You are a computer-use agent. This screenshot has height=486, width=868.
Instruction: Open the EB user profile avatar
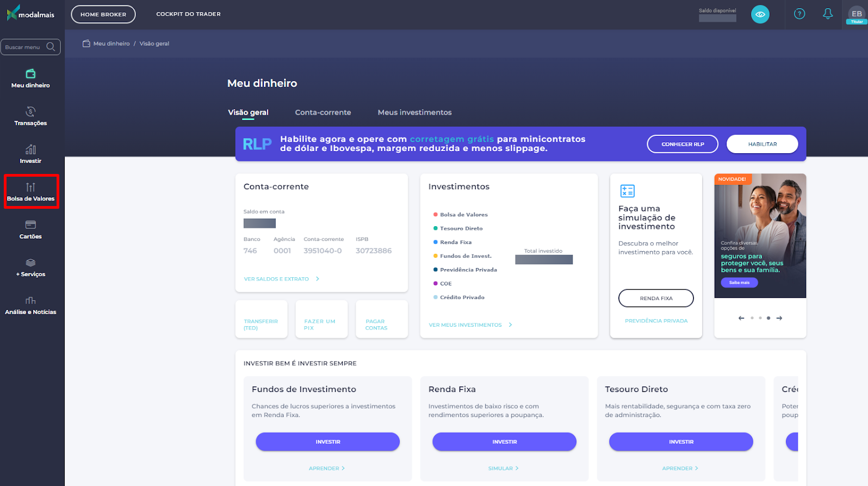[857, 14]
